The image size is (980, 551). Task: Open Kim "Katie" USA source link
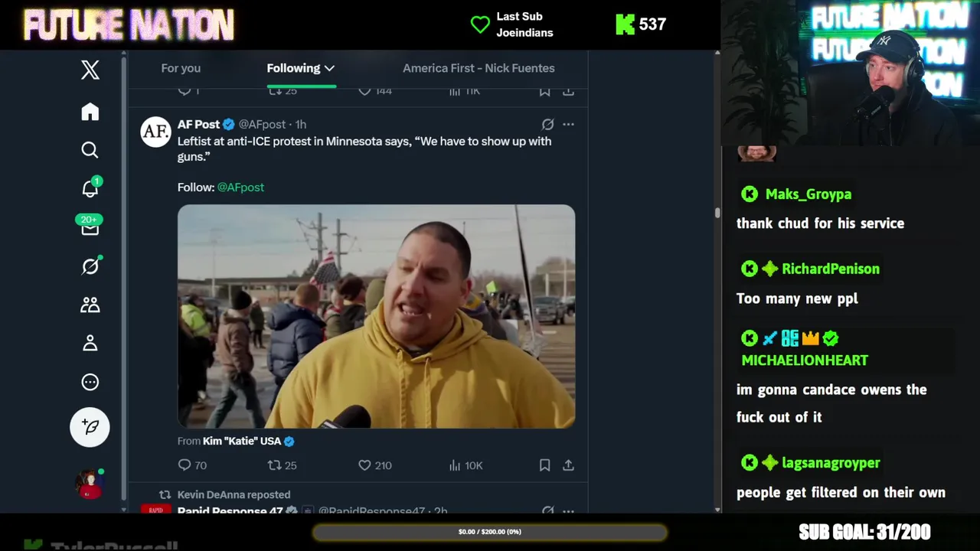pyautogui.click(x=242, y=441)
